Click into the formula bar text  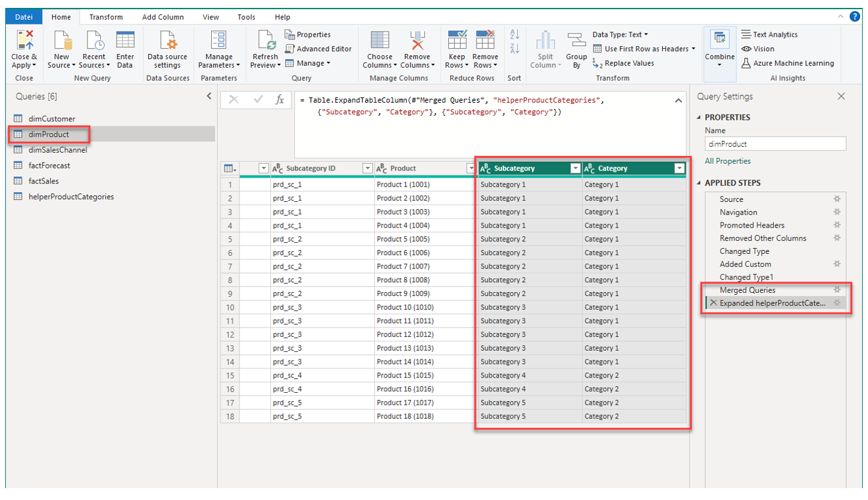click(451, 106)
